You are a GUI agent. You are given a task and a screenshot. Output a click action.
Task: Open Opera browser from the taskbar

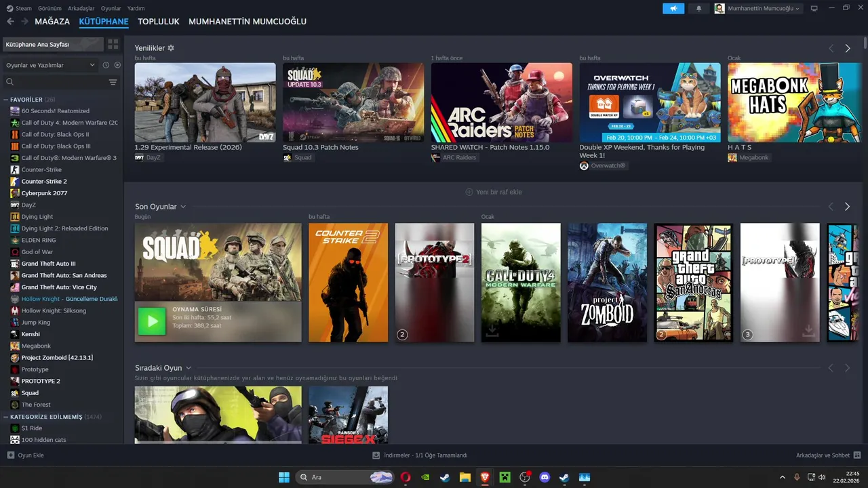click(x=406, y=477)
